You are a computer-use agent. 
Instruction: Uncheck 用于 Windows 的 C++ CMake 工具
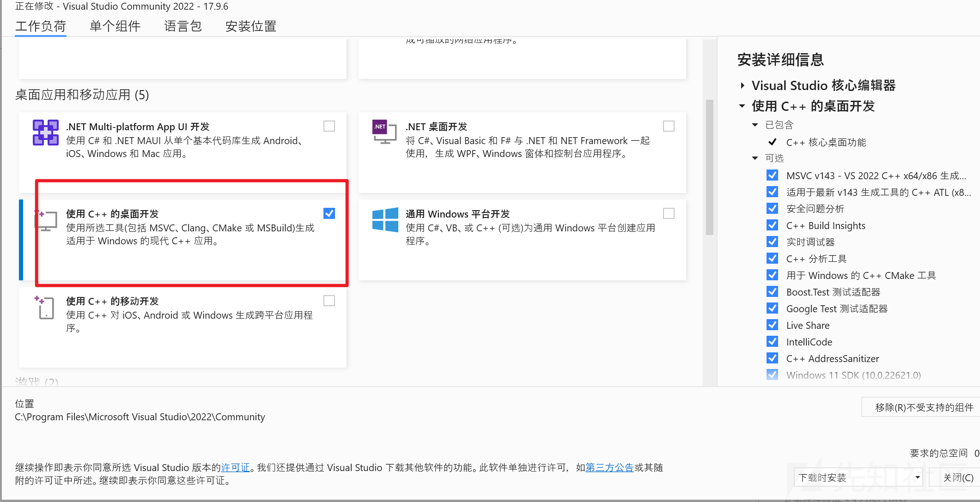coord(772,275)
